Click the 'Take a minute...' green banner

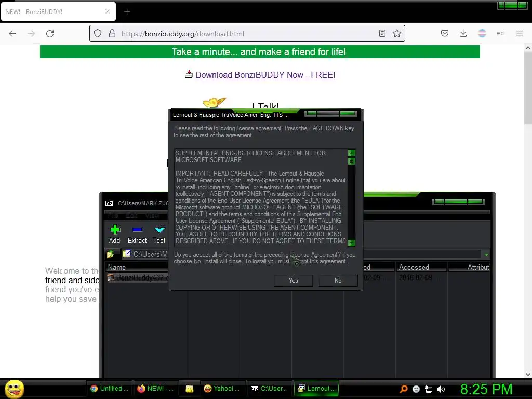tap(260, 52)
